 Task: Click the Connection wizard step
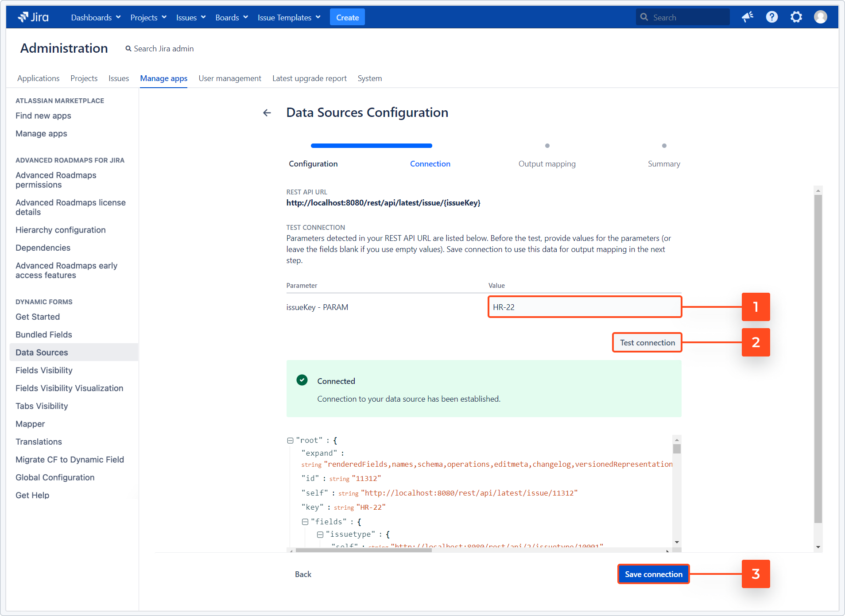coord(430,164)
